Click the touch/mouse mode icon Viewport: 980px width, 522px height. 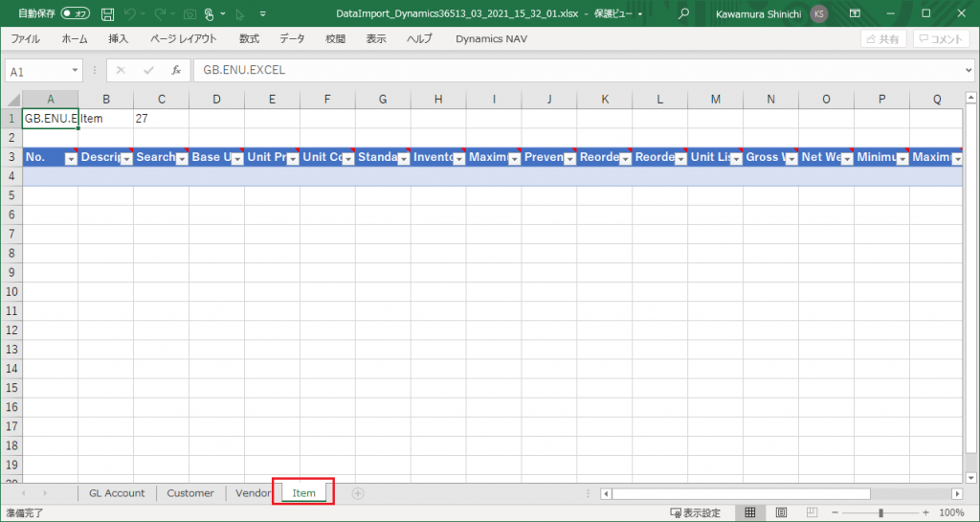(x=210, y=14)
